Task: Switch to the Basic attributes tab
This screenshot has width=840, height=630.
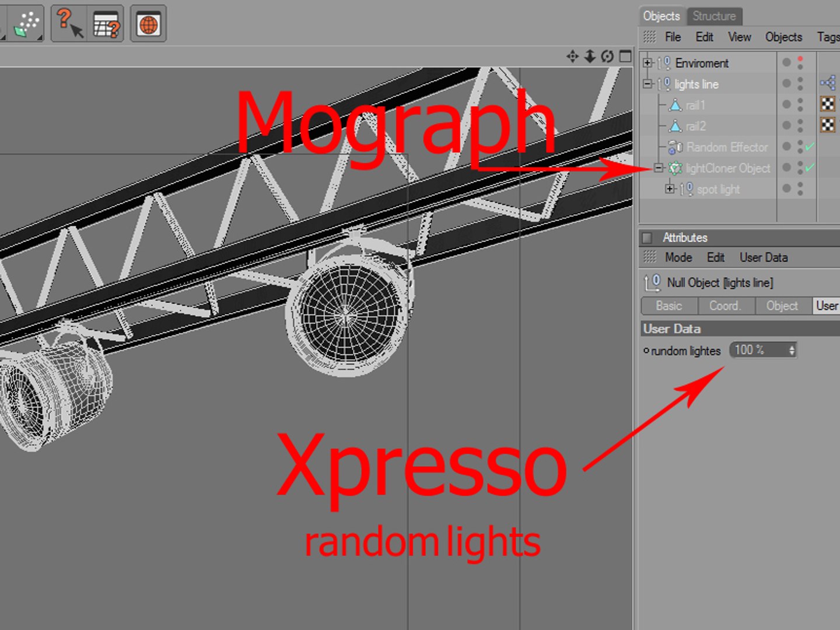Action: 669,306
